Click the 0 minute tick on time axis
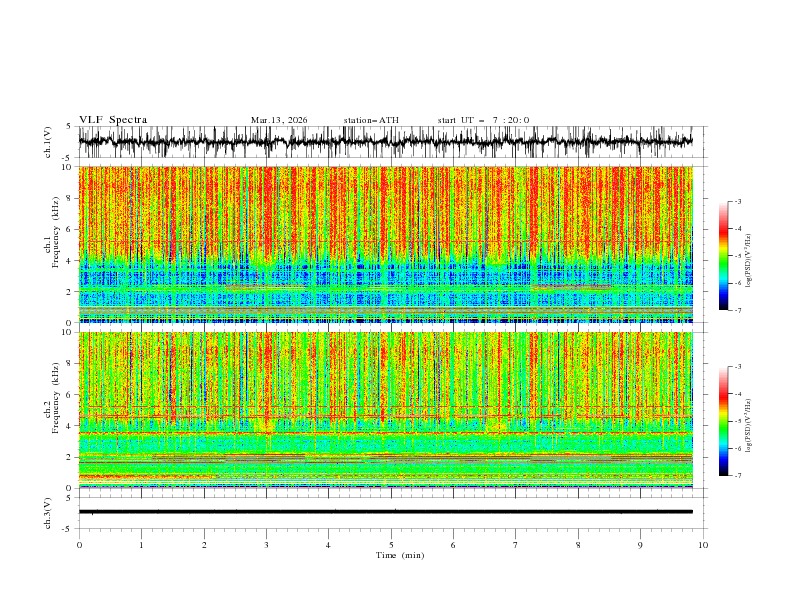This screenshot has width=792, height=612. [x=79, y=545]
